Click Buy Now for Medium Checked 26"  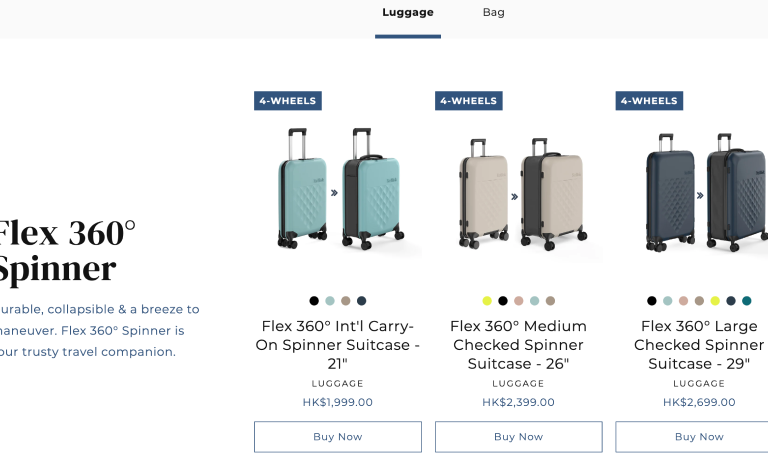(519, 437)
